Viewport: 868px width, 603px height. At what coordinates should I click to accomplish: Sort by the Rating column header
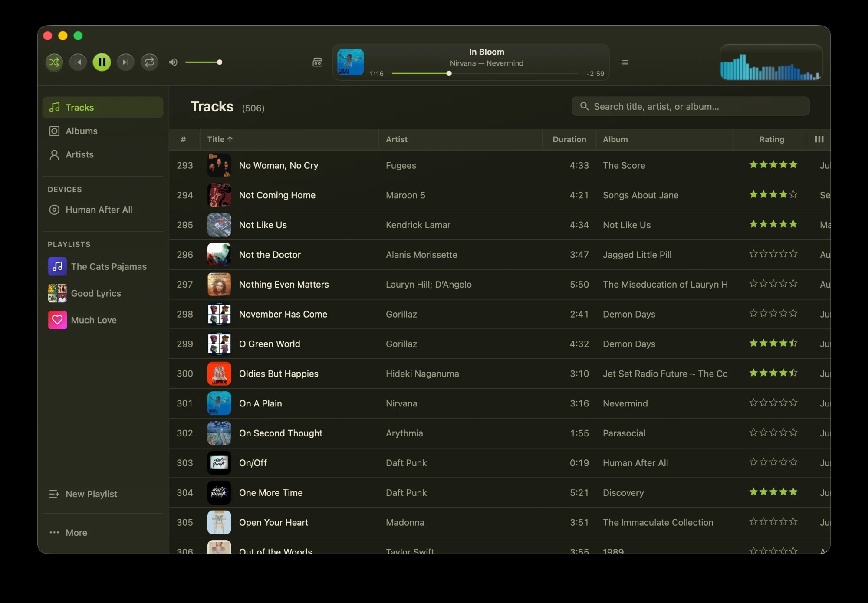tap(771, 139)
